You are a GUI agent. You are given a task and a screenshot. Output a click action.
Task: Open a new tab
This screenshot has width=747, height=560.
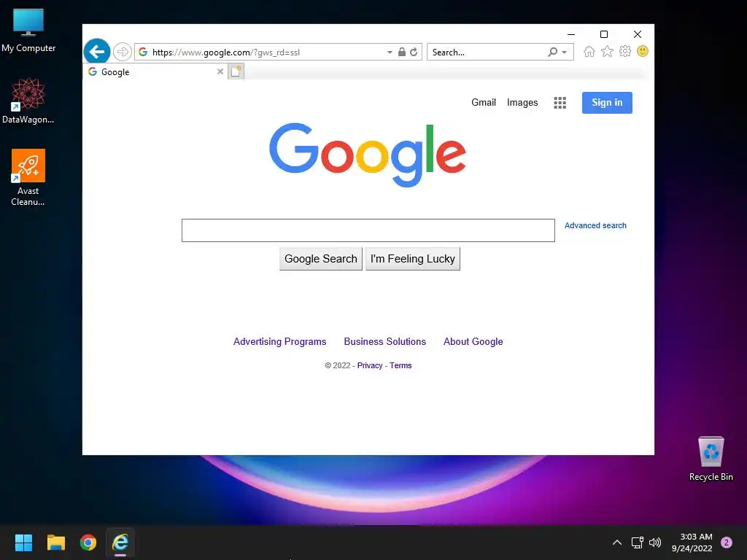coord(236,71)
